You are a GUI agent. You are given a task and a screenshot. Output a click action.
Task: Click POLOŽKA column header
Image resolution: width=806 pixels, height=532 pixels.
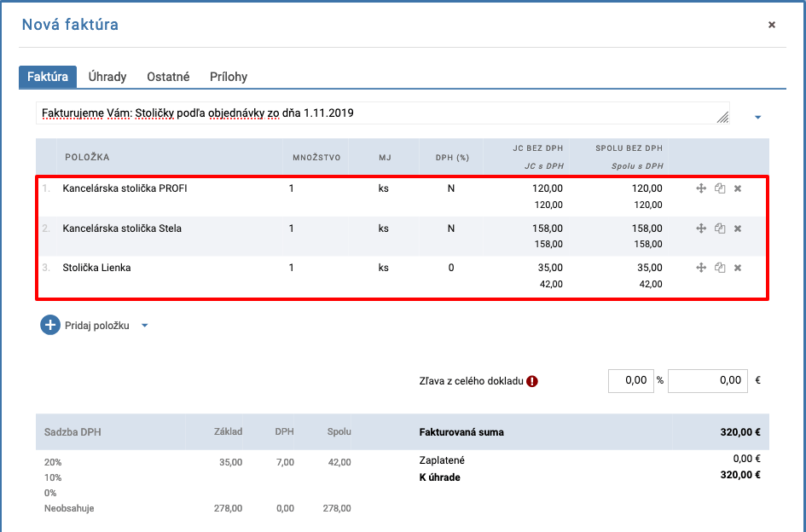(87, 157)
